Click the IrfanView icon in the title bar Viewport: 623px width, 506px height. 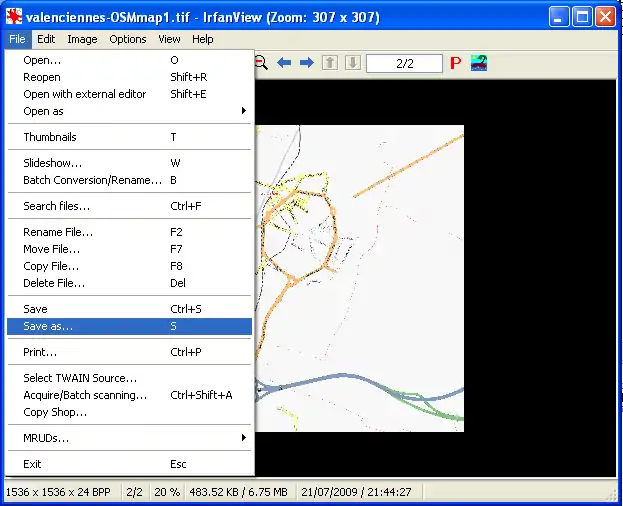point(14,17)
